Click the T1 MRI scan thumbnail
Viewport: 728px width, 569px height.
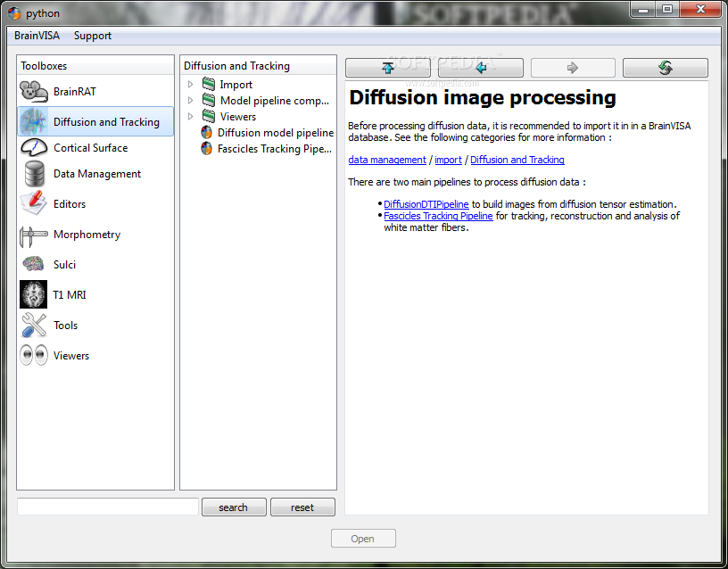33,294
